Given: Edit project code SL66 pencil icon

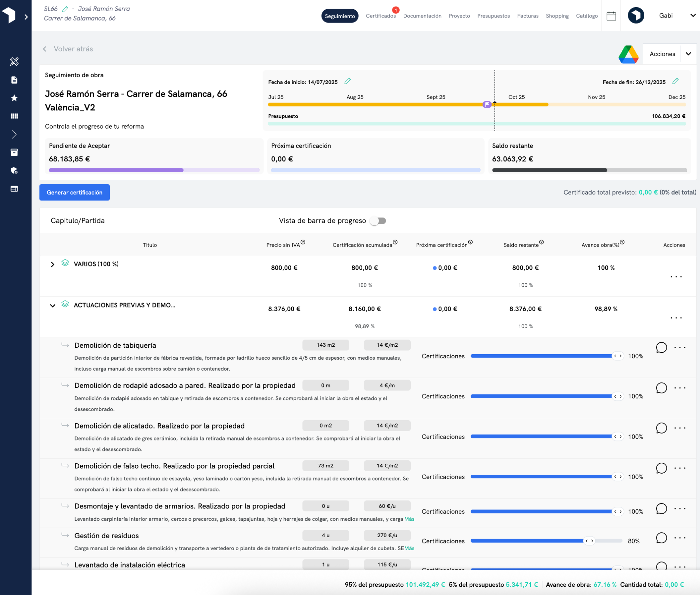Looking at the screenshot, I should (x=65, y=9).
